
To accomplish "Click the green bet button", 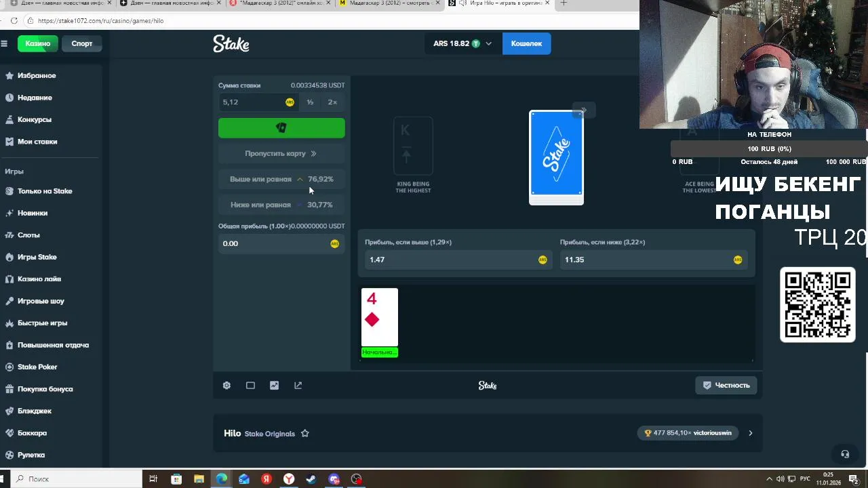I will coord(281,128).
